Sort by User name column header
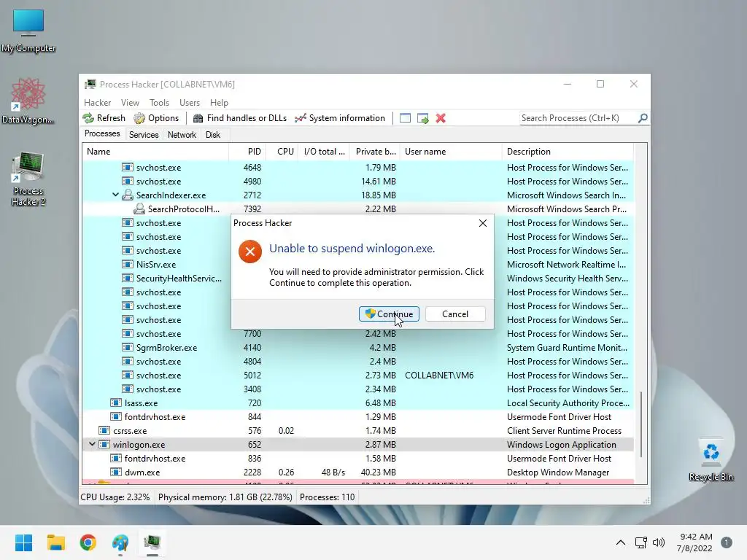 click(451, 152)
